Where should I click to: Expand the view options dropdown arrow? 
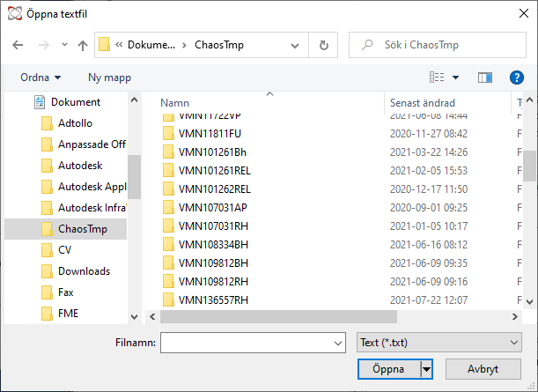(455, 78)
